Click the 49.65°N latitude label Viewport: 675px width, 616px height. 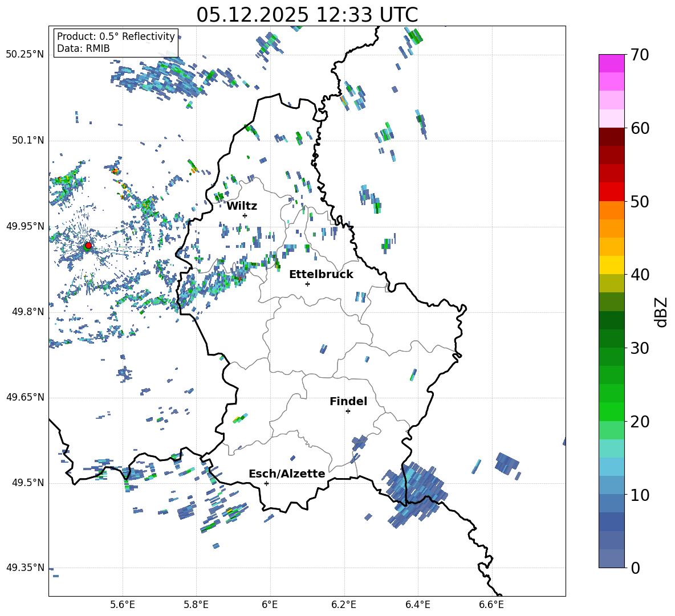coord(25,397)
